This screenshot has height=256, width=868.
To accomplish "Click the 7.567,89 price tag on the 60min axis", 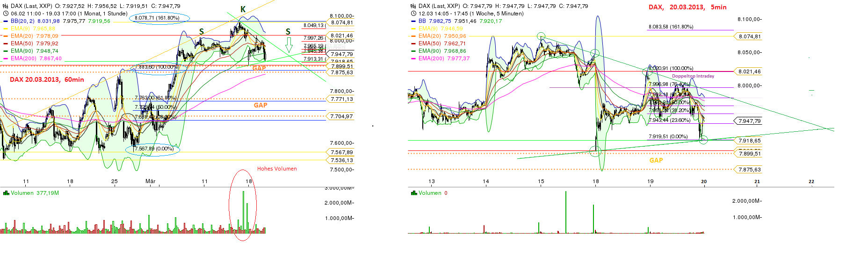I will [341, 152].
